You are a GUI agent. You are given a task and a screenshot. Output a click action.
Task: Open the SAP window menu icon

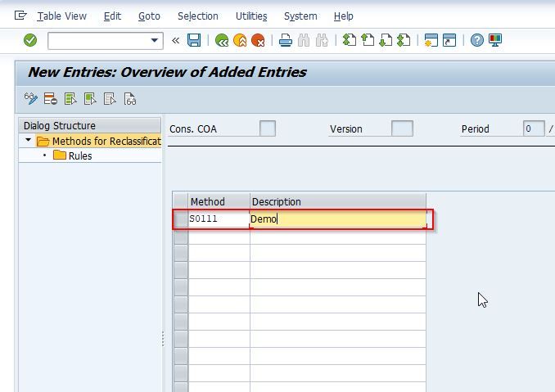[x=20, y=16]
